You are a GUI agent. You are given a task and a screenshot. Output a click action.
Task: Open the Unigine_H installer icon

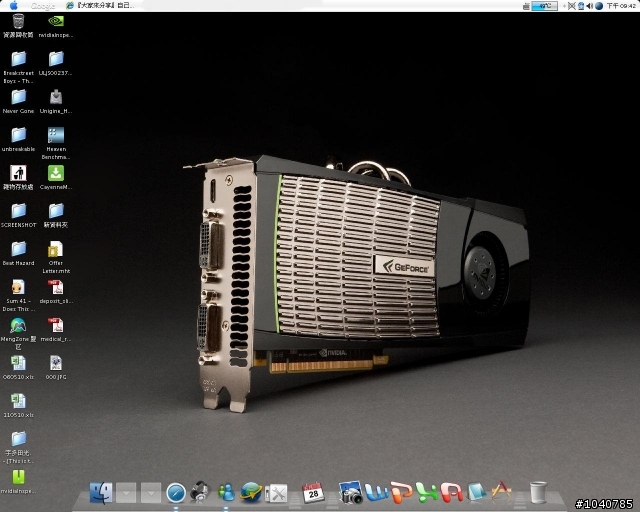56,102
